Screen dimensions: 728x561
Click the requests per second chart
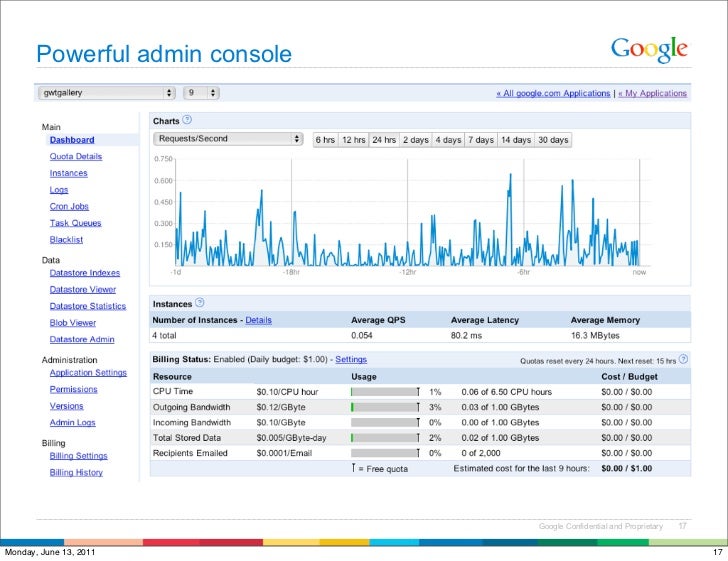407,213
